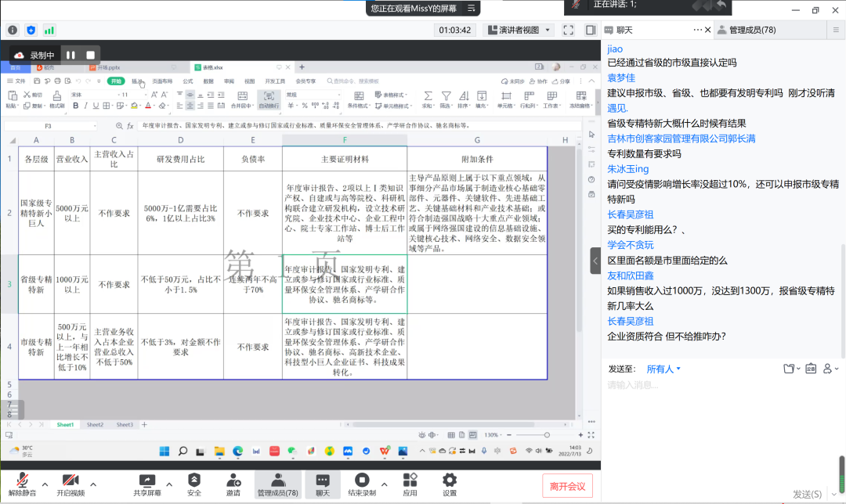Click the 离开会议 leave meeting button
The image size is (846, 504).
point(568,486)
